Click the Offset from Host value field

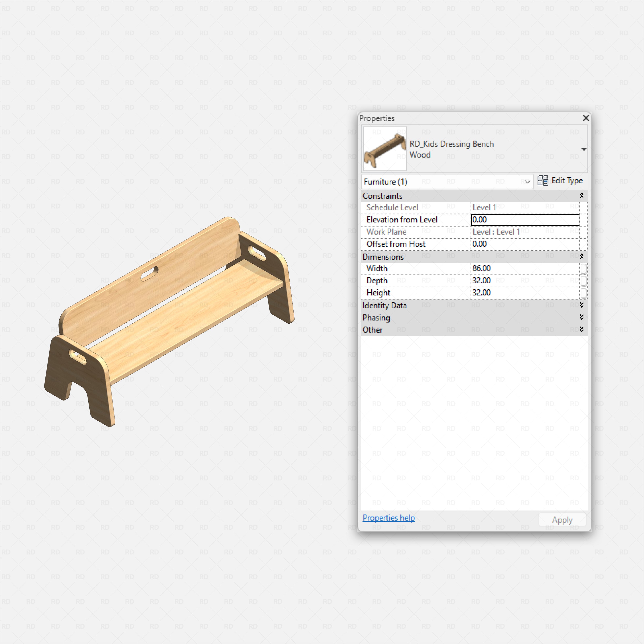(525, 244)
